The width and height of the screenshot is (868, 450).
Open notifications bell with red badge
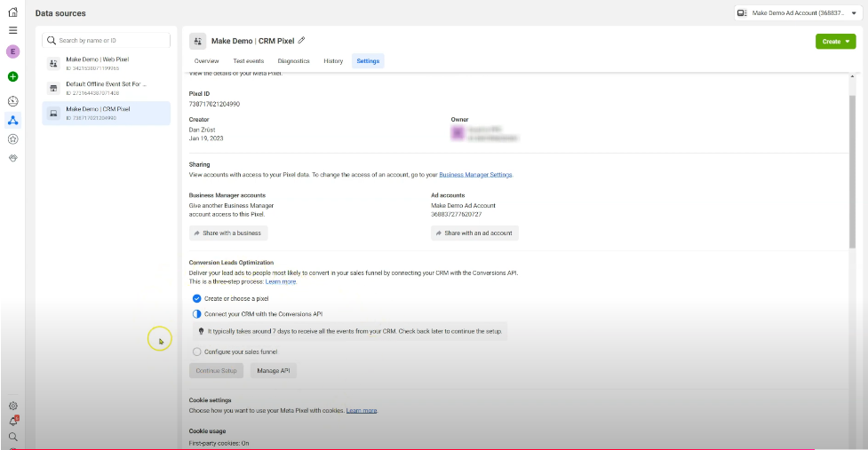(x=13, y=422)
